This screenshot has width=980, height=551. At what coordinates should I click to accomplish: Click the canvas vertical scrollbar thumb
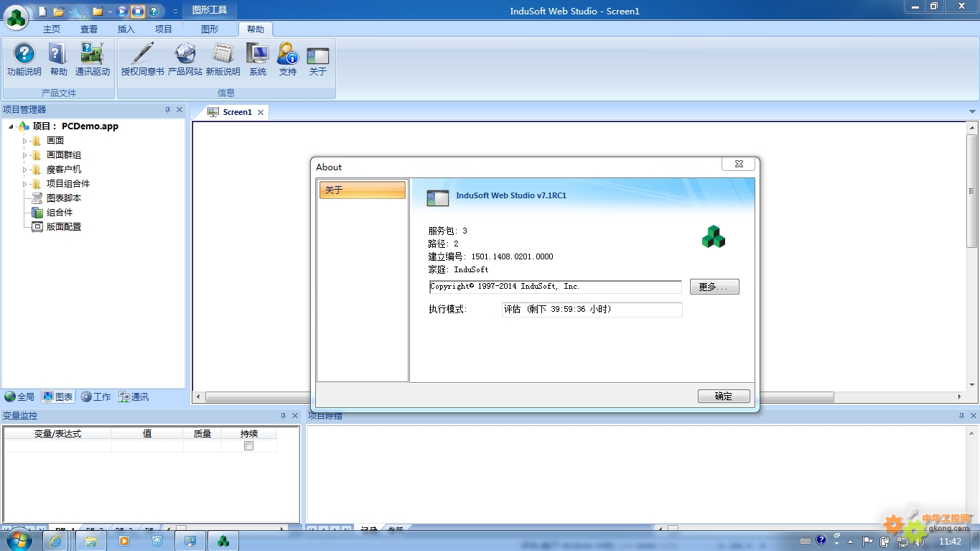point(972,191)
